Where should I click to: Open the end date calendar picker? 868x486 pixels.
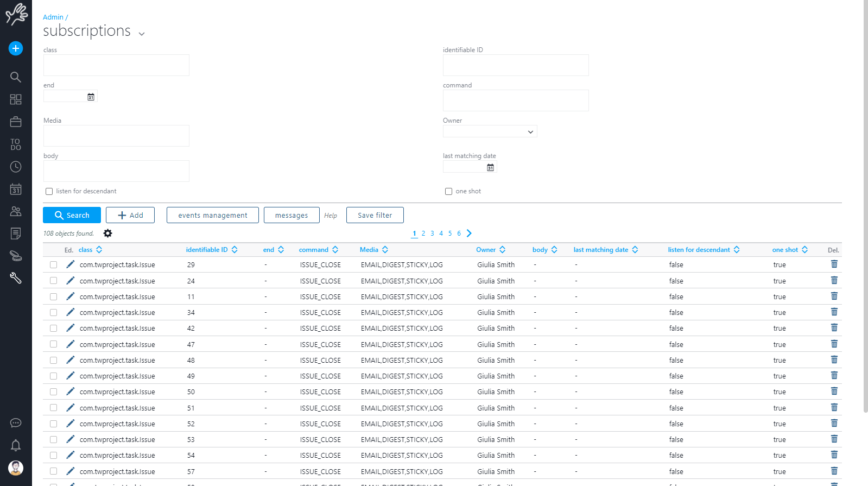pyautogui.click(x=91, y=97)
